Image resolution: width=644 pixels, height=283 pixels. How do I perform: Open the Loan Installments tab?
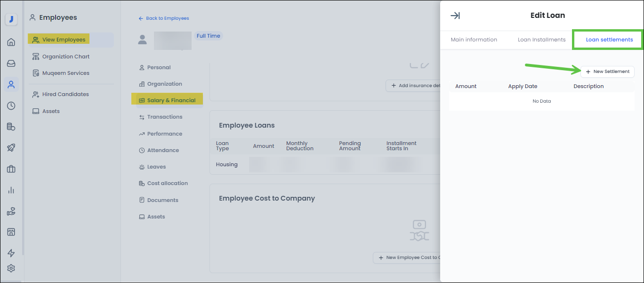coord(541,40)
